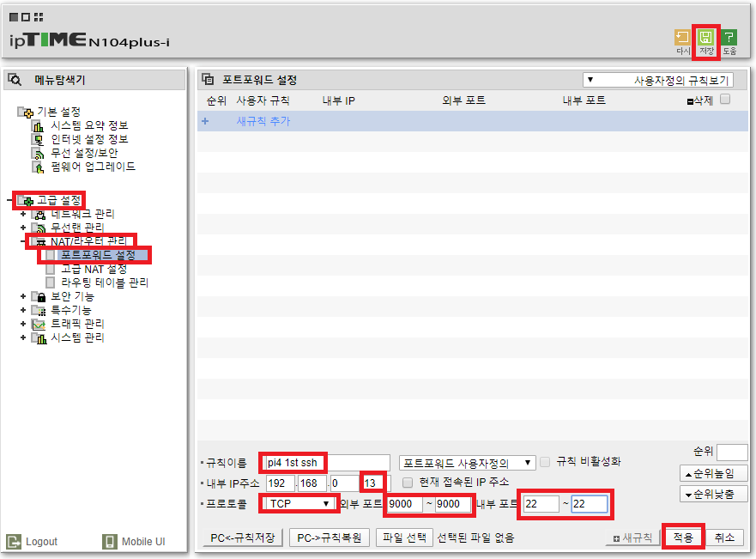This screenshot has height=559, width=756.
Task: Expand the 트래픽 관리 tree node
Action: pos(22,324)
